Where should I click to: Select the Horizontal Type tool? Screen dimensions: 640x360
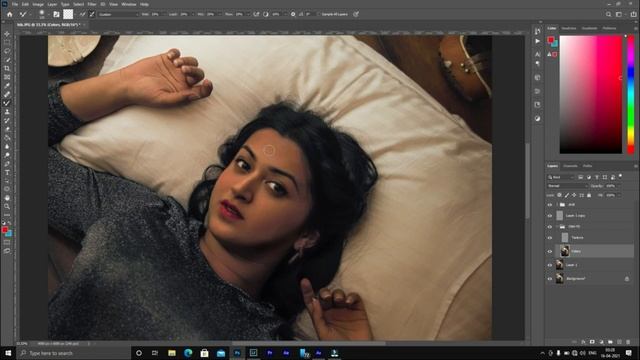pyautogui.click(x=7, y=172)
